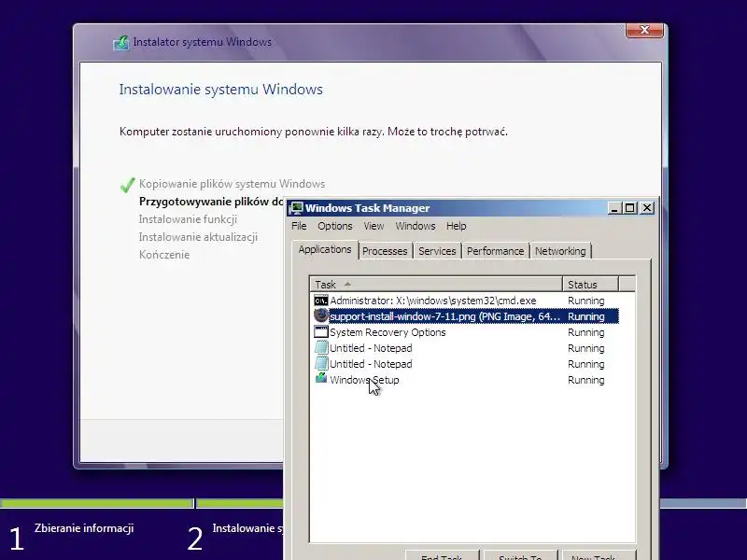Select the Administrator cmd.exe task row
This screenshot has height=560, width=747.
tap(464, 301)
